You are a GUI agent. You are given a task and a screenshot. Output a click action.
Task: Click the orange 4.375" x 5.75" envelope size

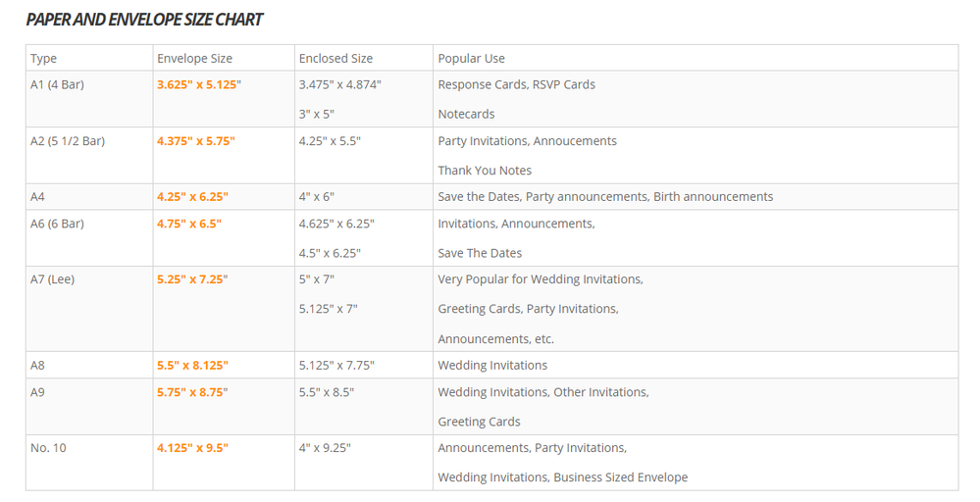pyautogui.click(x=195, y=141)
